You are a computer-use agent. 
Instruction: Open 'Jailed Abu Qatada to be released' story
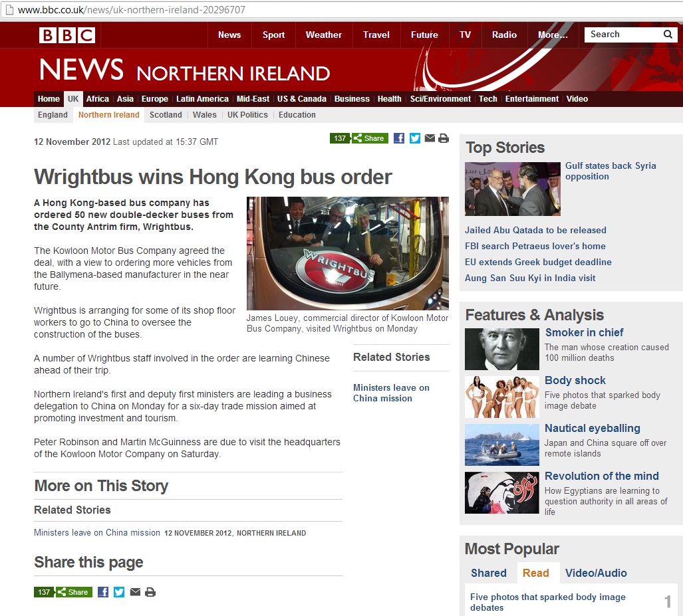(535, 230)
